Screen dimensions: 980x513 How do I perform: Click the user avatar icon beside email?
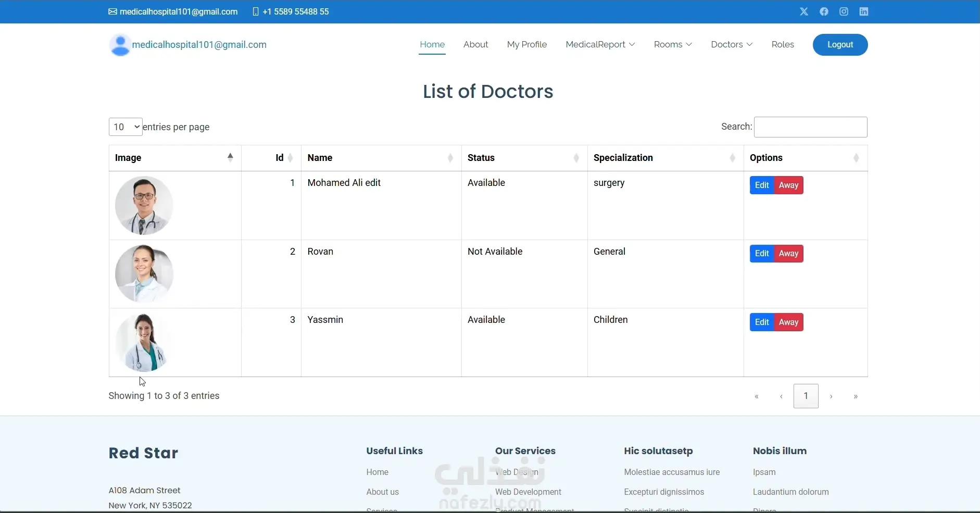120,45
